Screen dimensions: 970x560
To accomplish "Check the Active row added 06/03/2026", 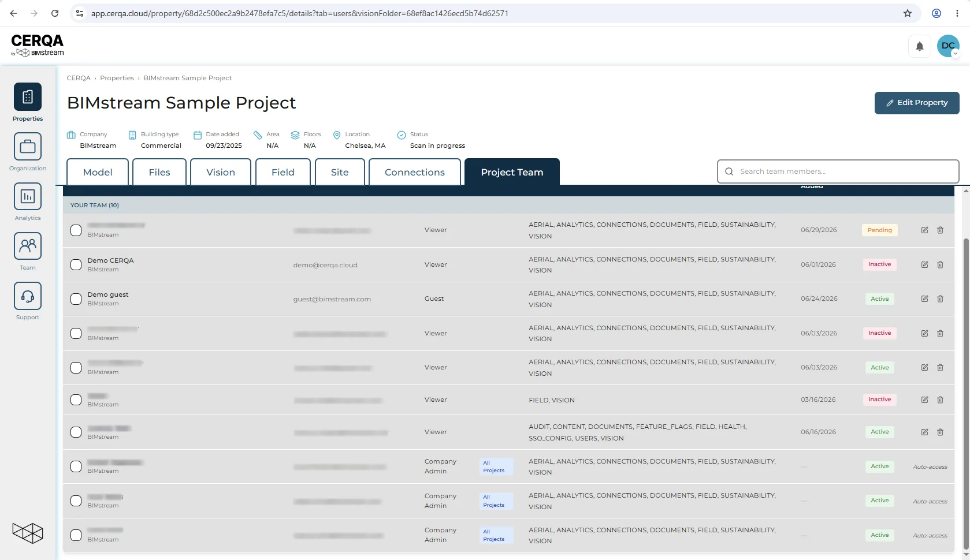I will (x=76, y=367).
